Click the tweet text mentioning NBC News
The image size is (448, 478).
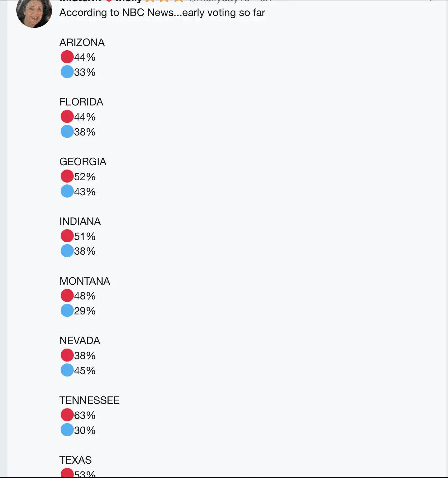[162, 13]
